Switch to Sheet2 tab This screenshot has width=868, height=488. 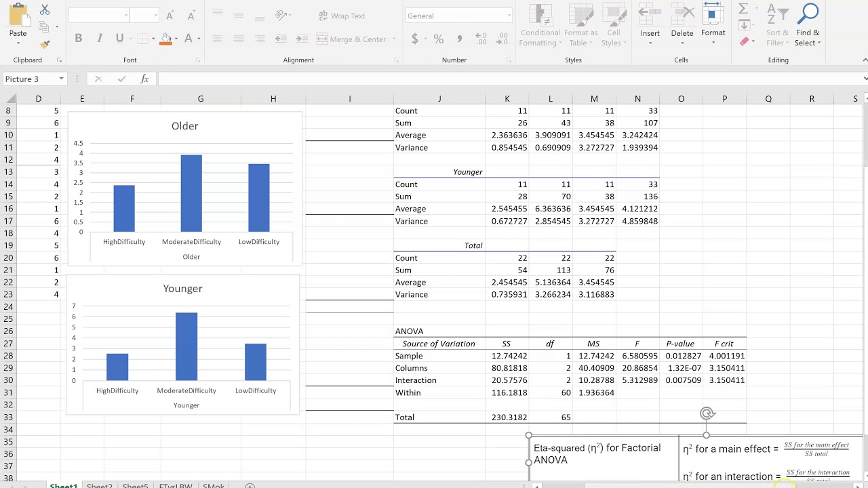99,485
